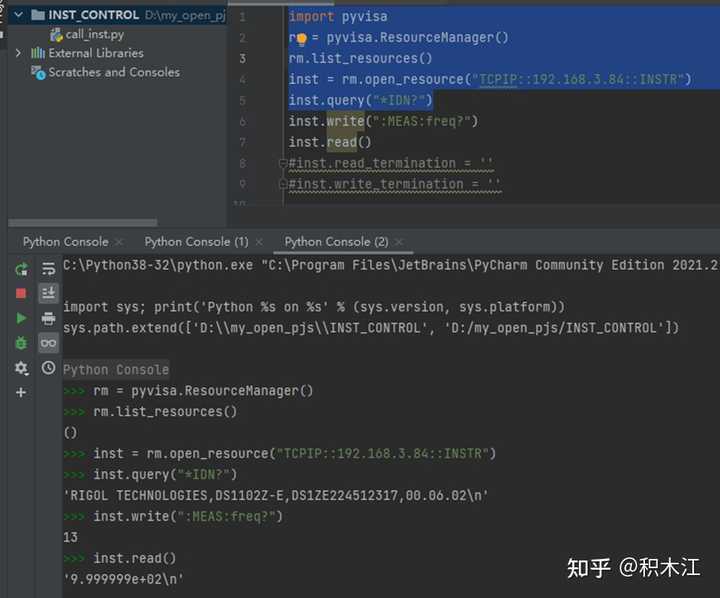This screenshot has width=720, height=598.
Task: Open the console settings gear
Action: click(x=21, y=368)
